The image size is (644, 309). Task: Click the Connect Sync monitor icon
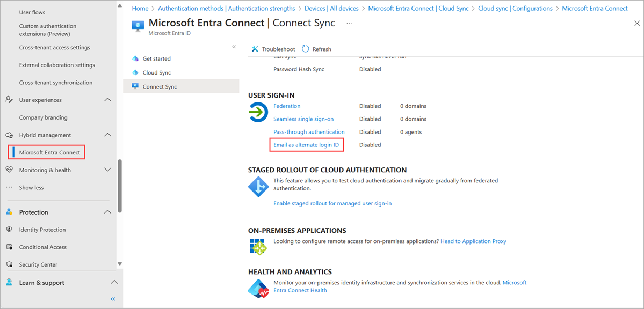point(135,86)
